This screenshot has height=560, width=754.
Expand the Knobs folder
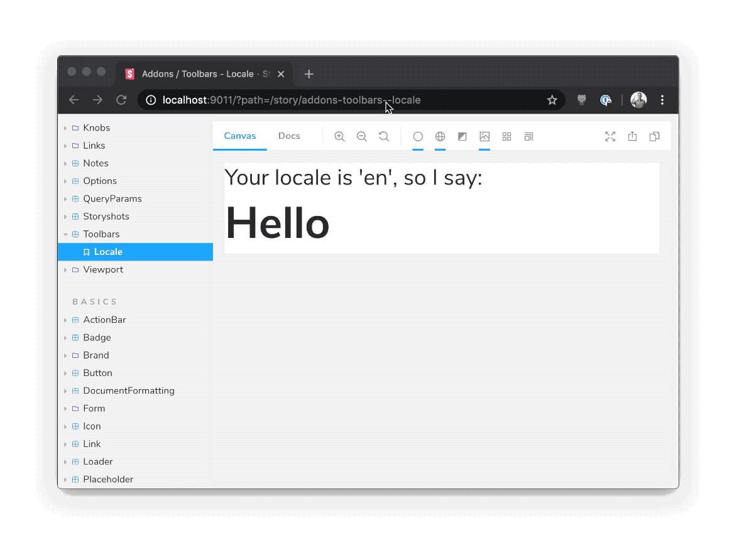(65, 128)
